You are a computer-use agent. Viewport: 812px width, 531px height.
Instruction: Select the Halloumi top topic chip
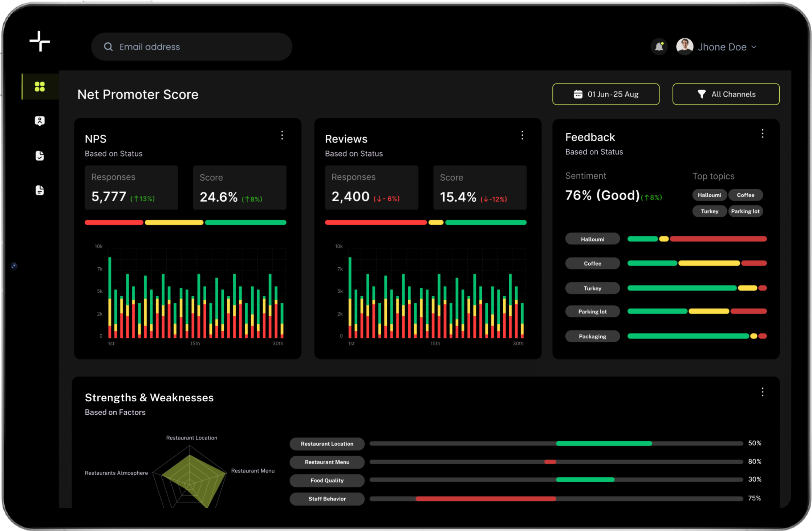pyautogui.click(x=709, y=195)
